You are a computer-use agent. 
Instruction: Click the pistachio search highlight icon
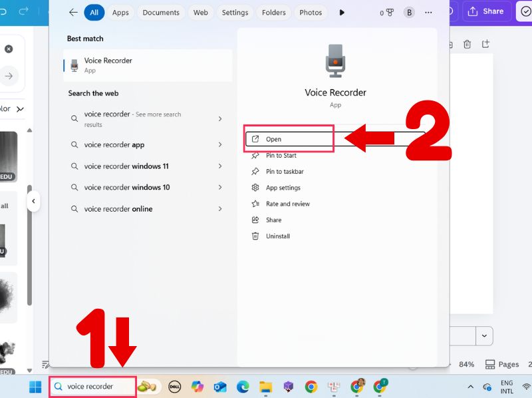pyautogui.click(x=147, y=387)
